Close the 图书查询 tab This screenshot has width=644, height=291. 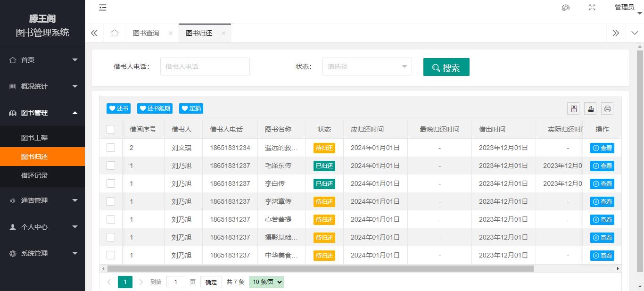[171, 33]
